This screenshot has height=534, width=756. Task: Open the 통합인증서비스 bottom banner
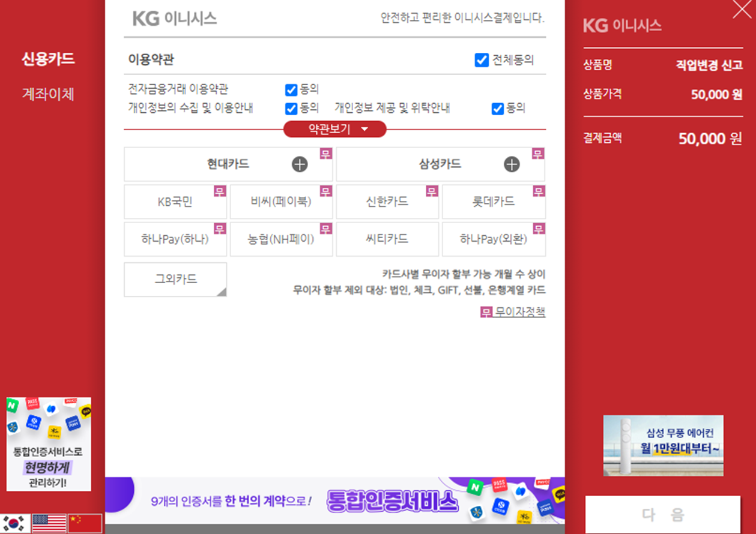tap(335, 500)
